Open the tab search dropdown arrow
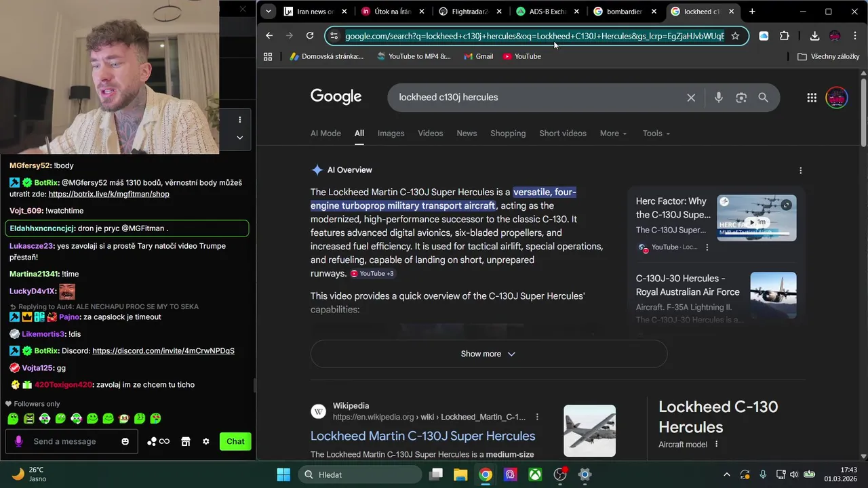868x488 pixels. [x=269, y=12]
